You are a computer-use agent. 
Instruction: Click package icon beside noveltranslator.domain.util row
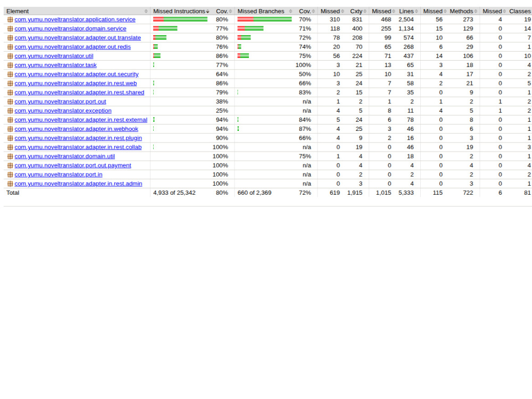pyautogui.click(x=10, y=156)
